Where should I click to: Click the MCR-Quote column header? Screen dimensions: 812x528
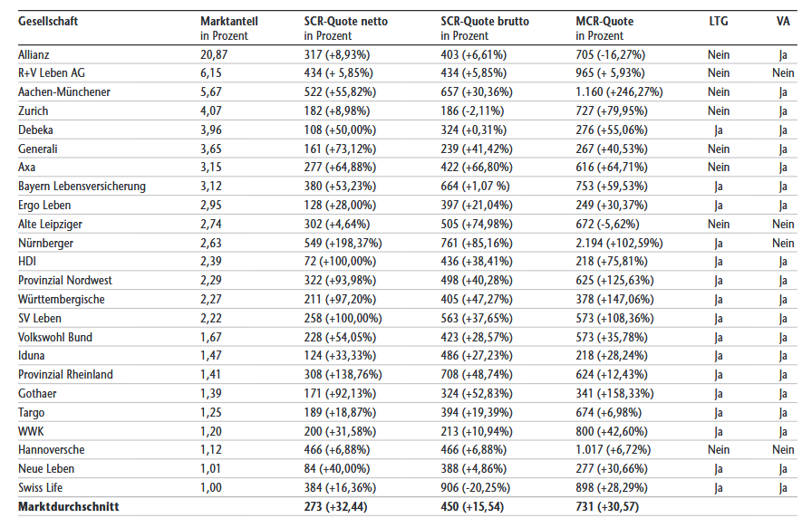coord(604,21)
